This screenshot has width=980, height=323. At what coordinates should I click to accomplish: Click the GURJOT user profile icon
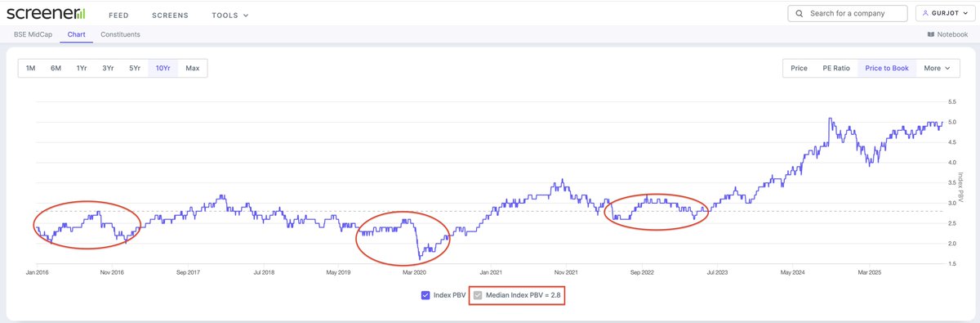925,14
